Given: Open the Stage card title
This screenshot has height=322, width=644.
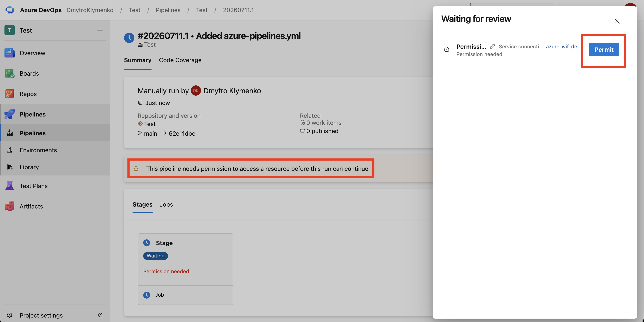Looking at the screenshot, I should coord(164,243).
